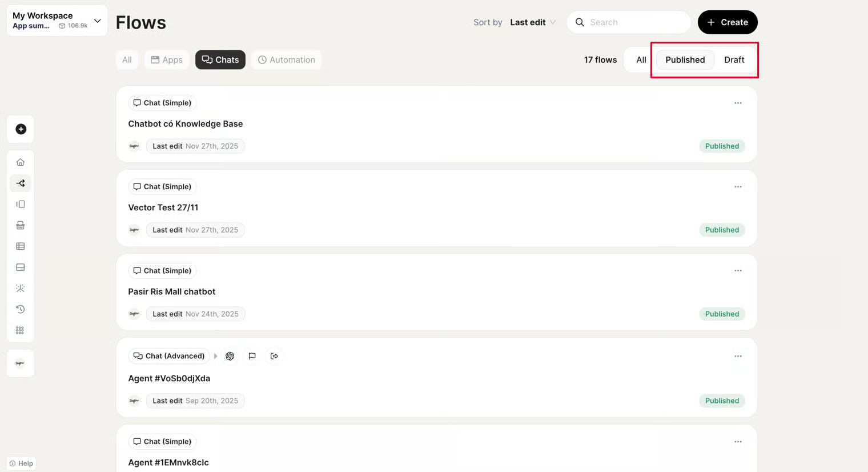Click the apps grid icon in sidebar
This screenshot has width=868, height=472.
[x=21, y=330]
